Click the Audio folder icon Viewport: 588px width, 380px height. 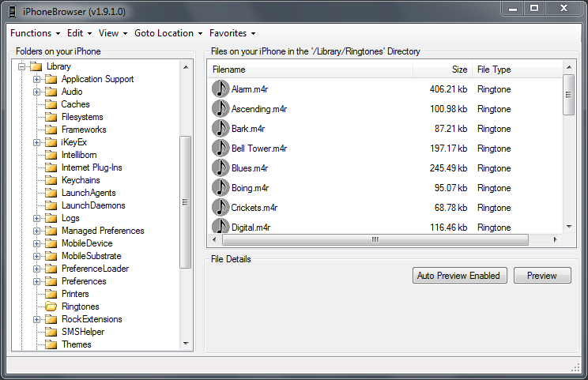tap(51, 92)
